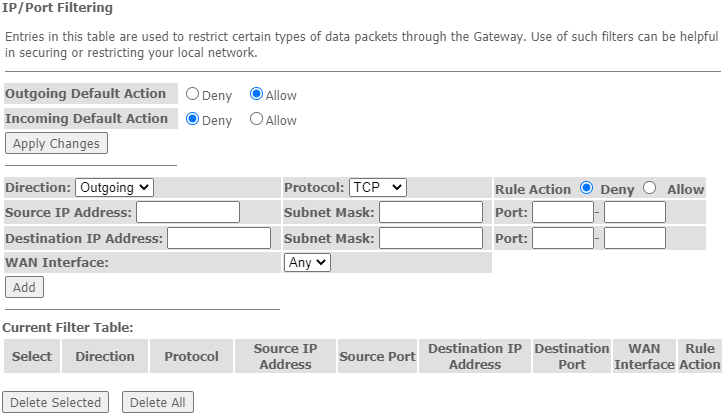Click the source Subnet Mask field
This screenshot has width=723, height=416.
(431, 212)
